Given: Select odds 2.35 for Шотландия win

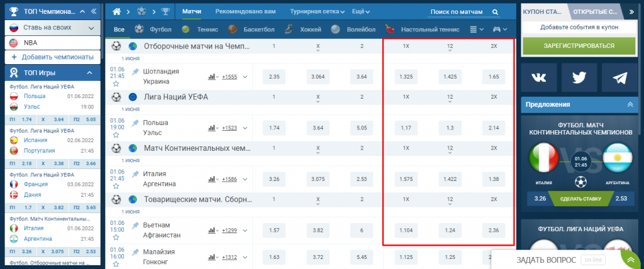Looking at the screenshot, I should click(x=274, y=77).
